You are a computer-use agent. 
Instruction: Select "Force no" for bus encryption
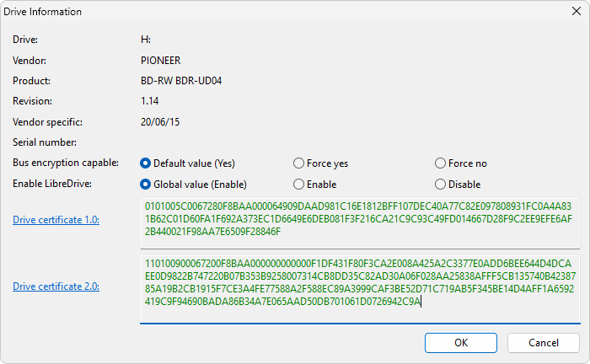pos(441,163)
